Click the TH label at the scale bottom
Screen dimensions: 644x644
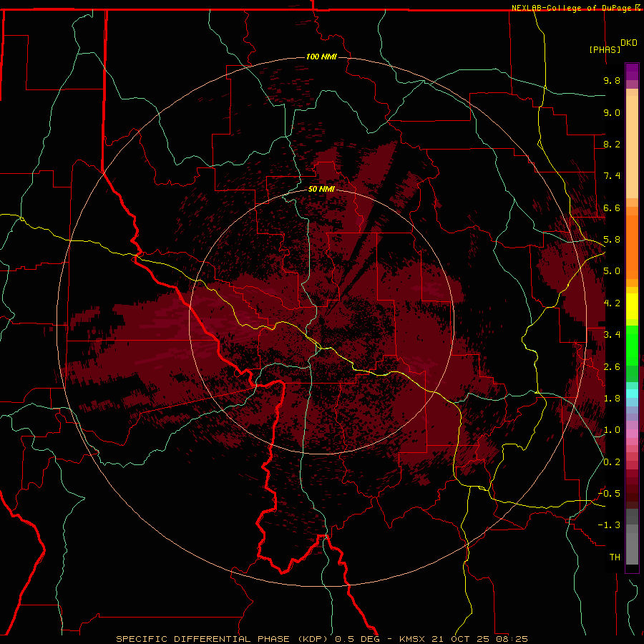[x=615, y=557]
